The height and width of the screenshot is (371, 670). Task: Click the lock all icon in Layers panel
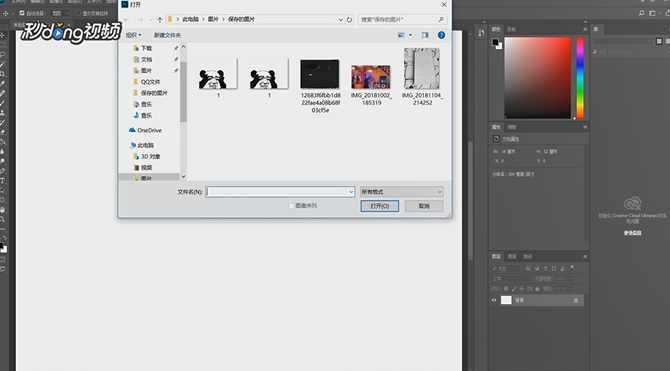click(x=537, y=289)
